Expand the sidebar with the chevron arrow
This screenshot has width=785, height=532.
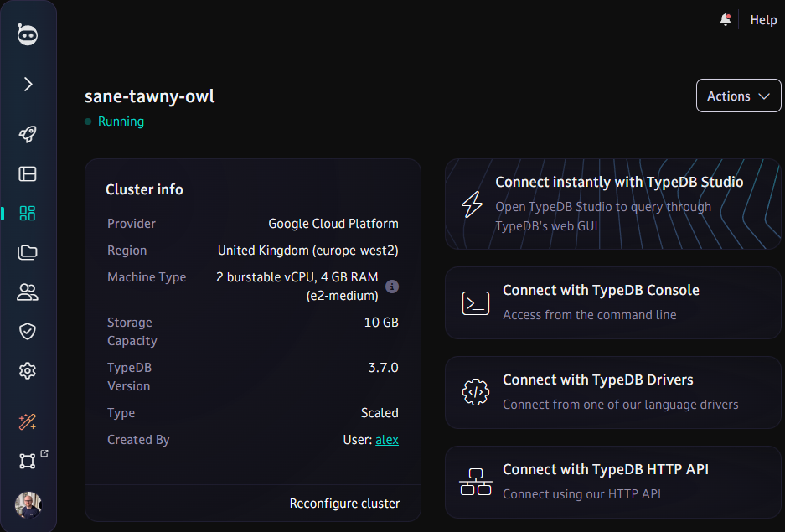pyautogui.click(x=28, y=84)
